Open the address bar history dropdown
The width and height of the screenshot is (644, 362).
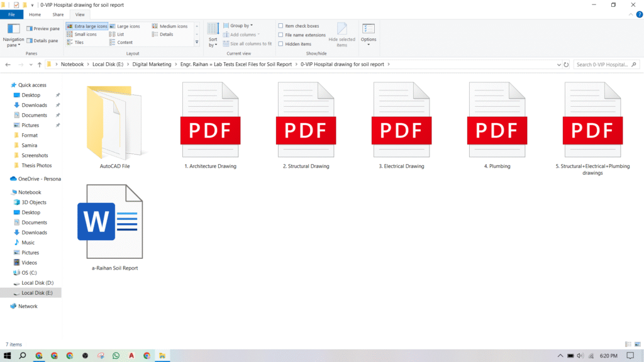pyautogui.click(x=559, y=64)
